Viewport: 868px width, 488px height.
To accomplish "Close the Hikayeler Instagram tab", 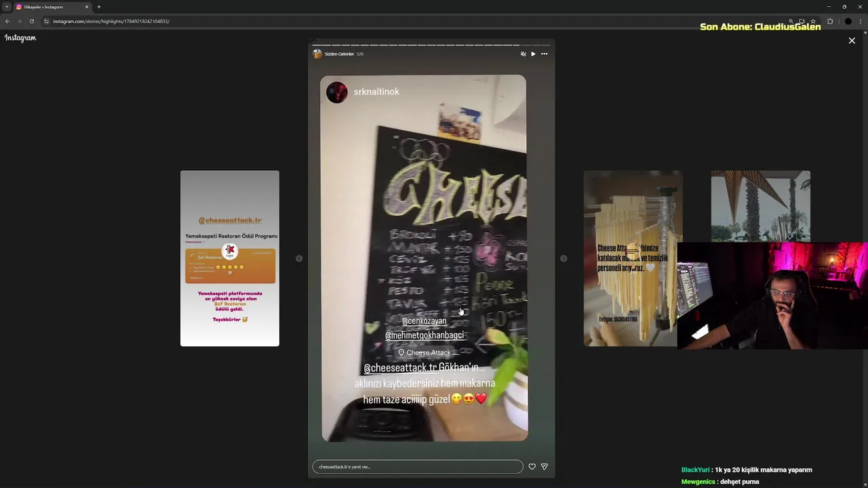I will point(87,7).
